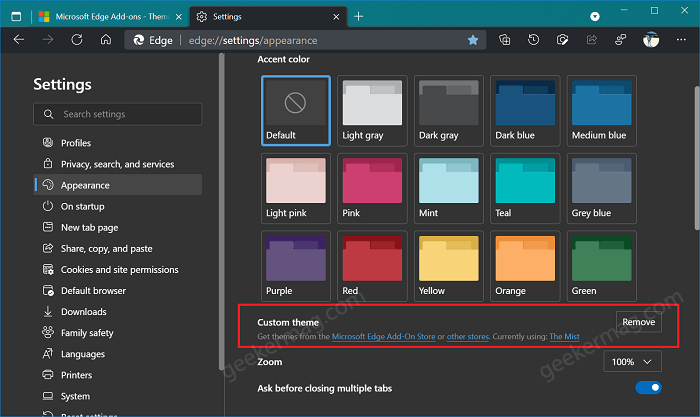Viewport: 700px width, 417px height.
Task: Click the forward navigation arrow
Action: [48, 40]
